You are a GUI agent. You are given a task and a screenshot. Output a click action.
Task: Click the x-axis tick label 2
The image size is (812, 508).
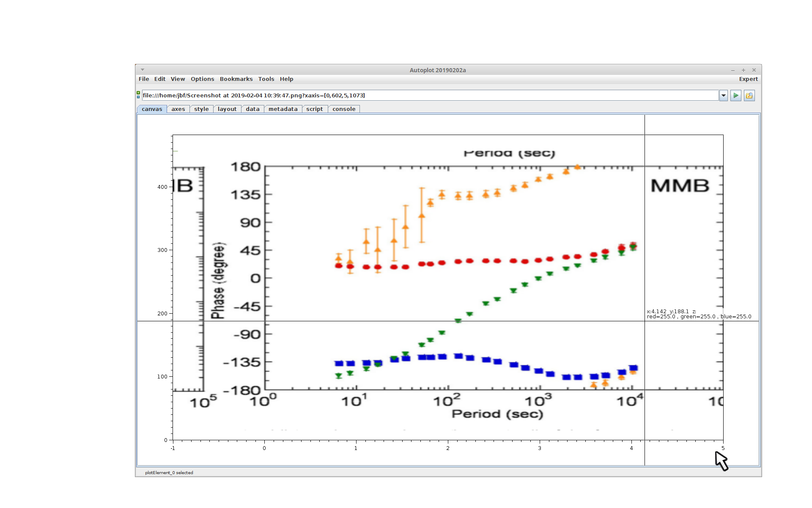(448, 448)
